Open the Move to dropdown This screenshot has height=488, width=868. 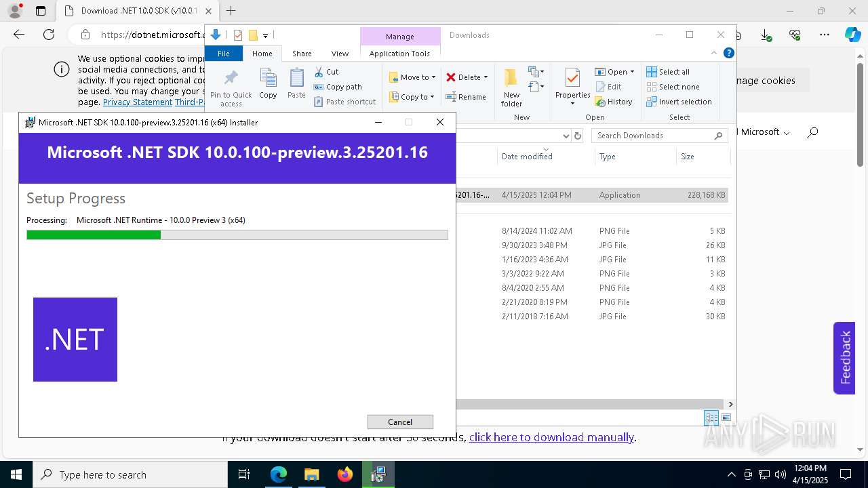pos(412,77)
